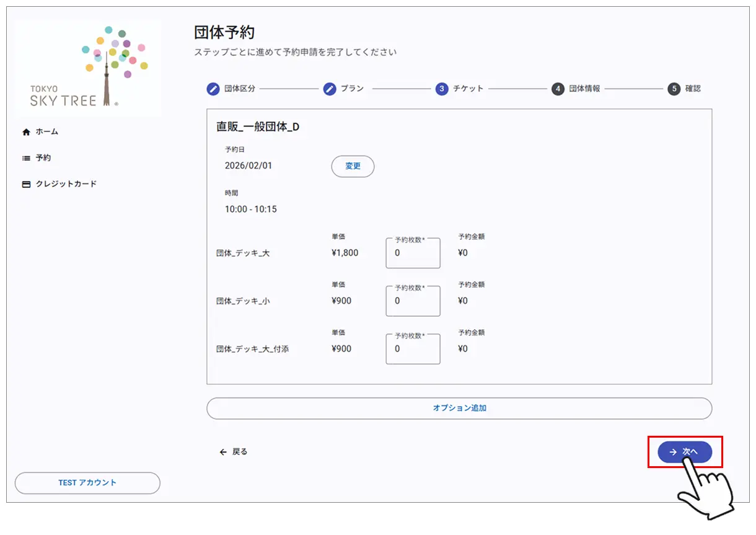Select 予約 in the left navigation menu
Viewport: 756px width, 535px height.
(40, 157)
